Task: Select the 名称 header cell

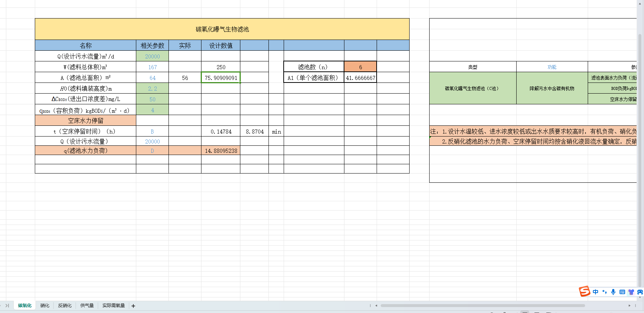Action: (86, 46)
